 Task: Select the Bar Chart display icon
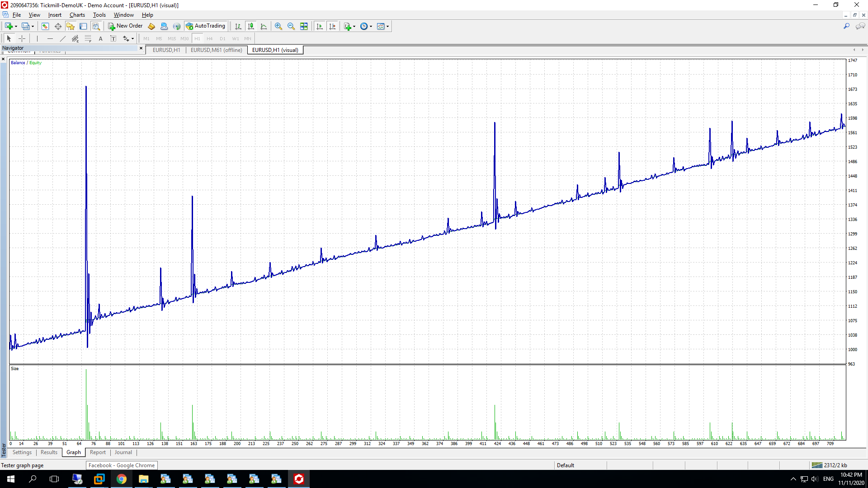[238, 26]
